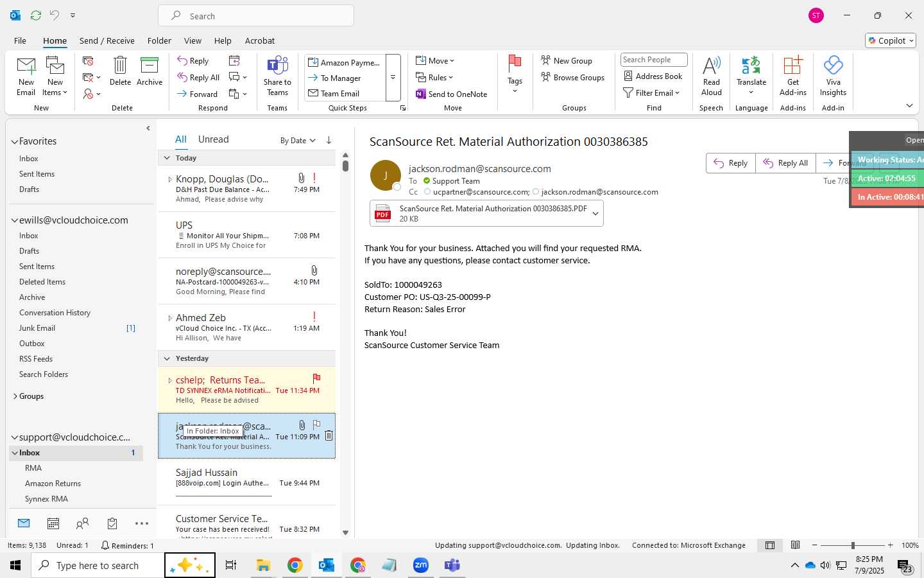
Task: Expand the Groups folder
Action: click(15, 396)
